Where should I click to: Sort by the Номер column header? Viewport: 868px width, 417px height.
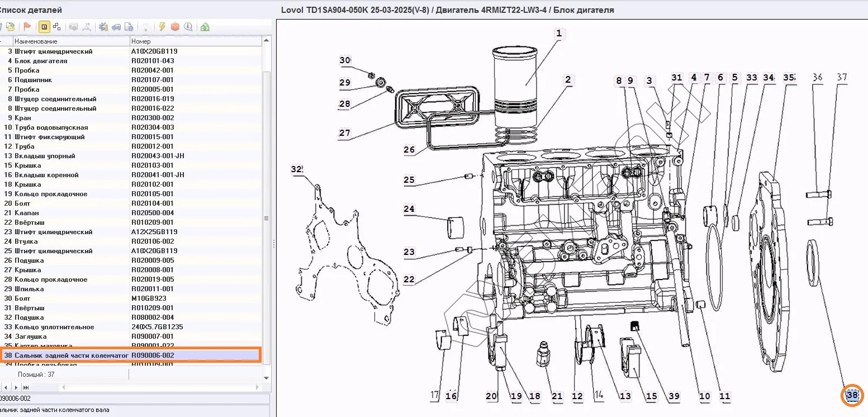coord(196,41)
